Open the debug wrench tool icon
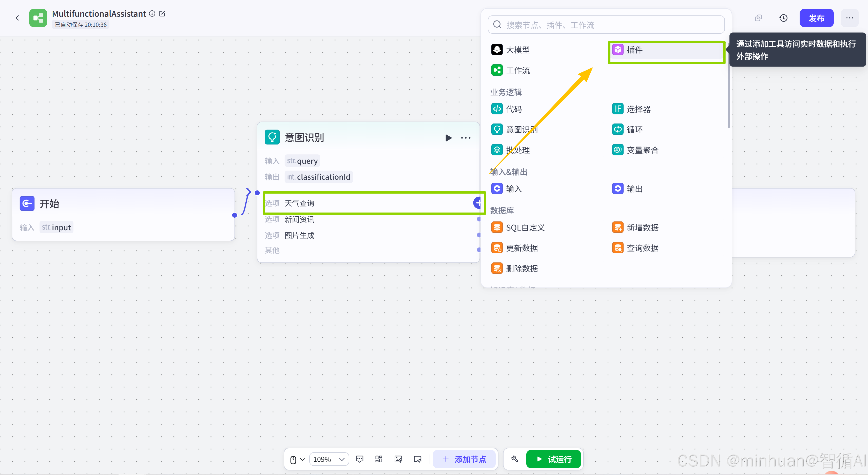The width and height of the screenshot is (868, 475). pyautogui.click(x=514, y=459)
